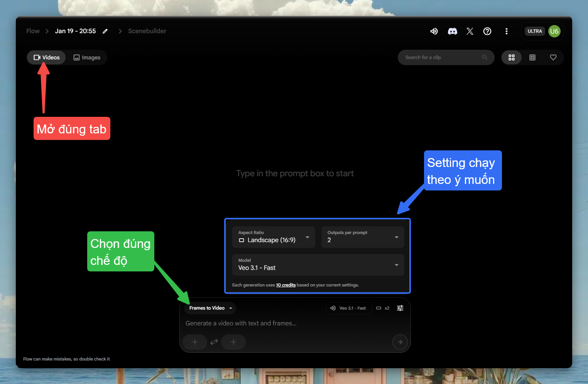Viewport: 588px width, 384px height.
Task: Click the speaker announcements icon in header
Action: click(434, 31)
